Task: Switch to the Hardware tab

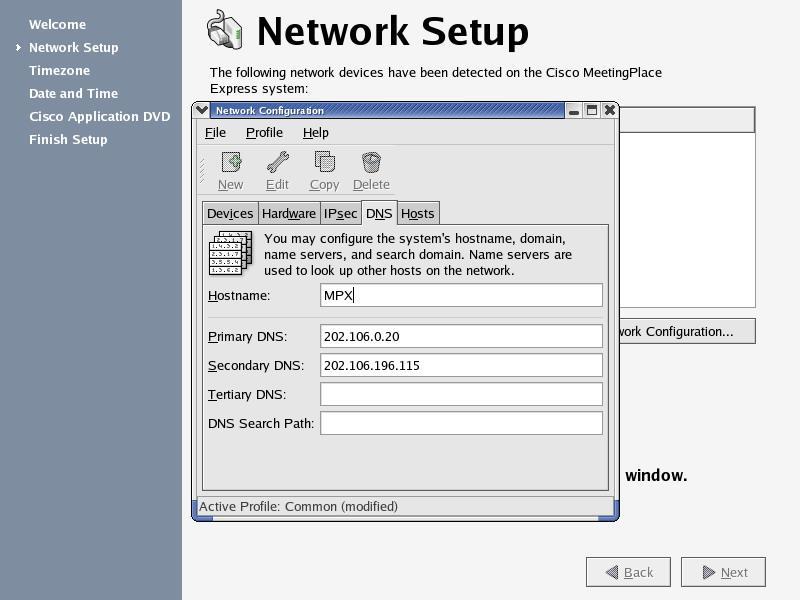Action: (x=289, y=213)
